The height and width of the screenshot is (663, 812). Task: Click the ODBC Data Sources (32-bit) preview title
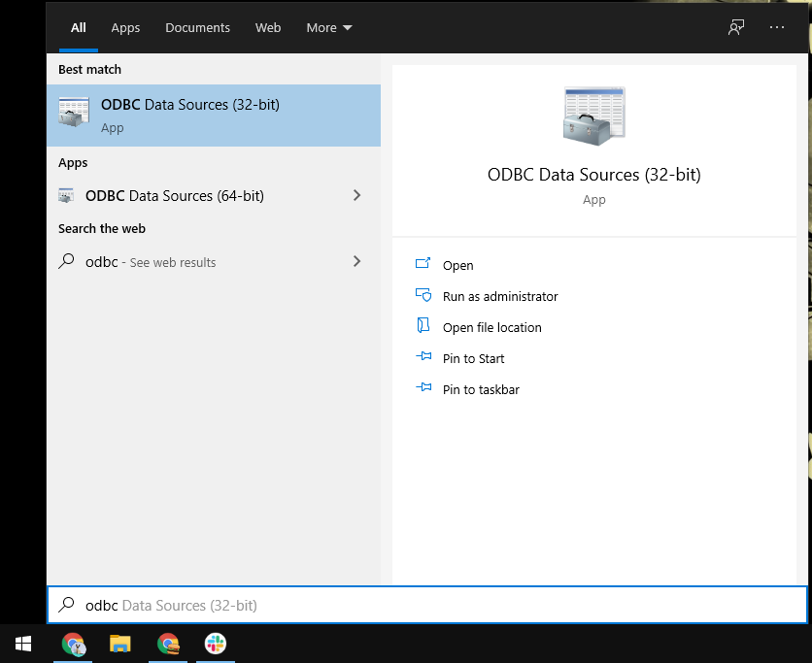pos(594,175)
